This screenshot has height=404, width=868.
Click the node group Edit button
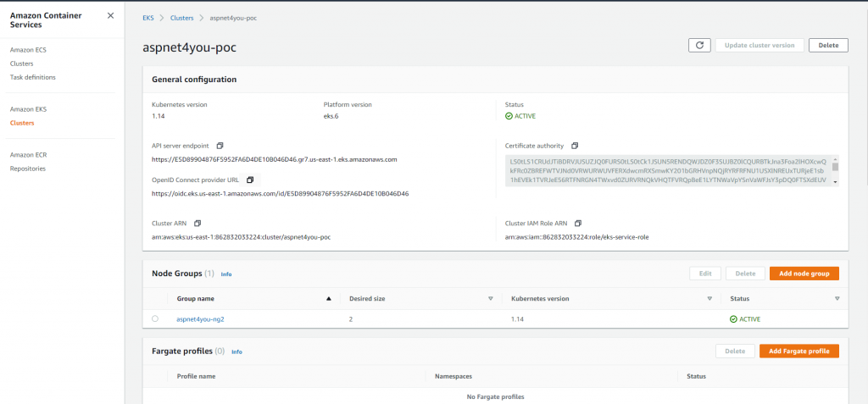coord(704,274)
